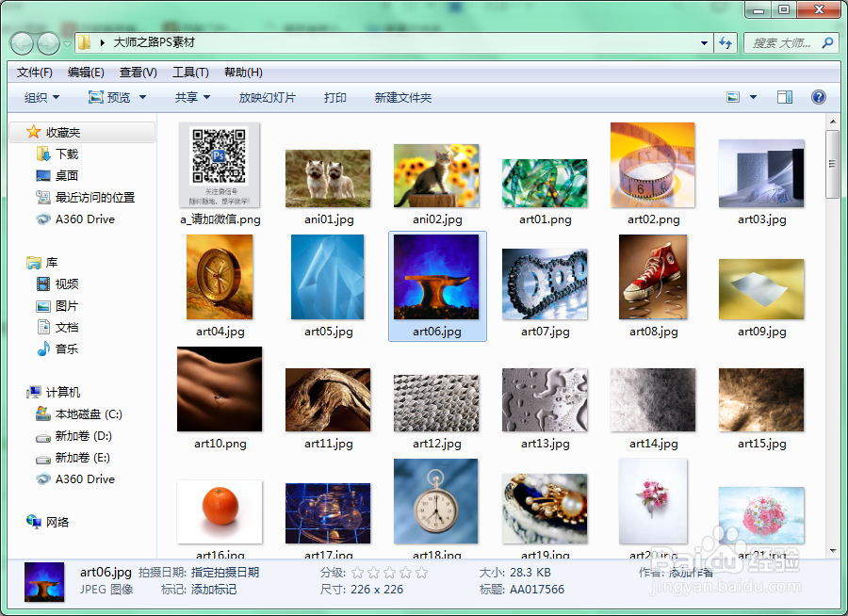Change the view mode icon
Image resolution: width=848 pixels, height=616 pixels.
coord(733,97)
